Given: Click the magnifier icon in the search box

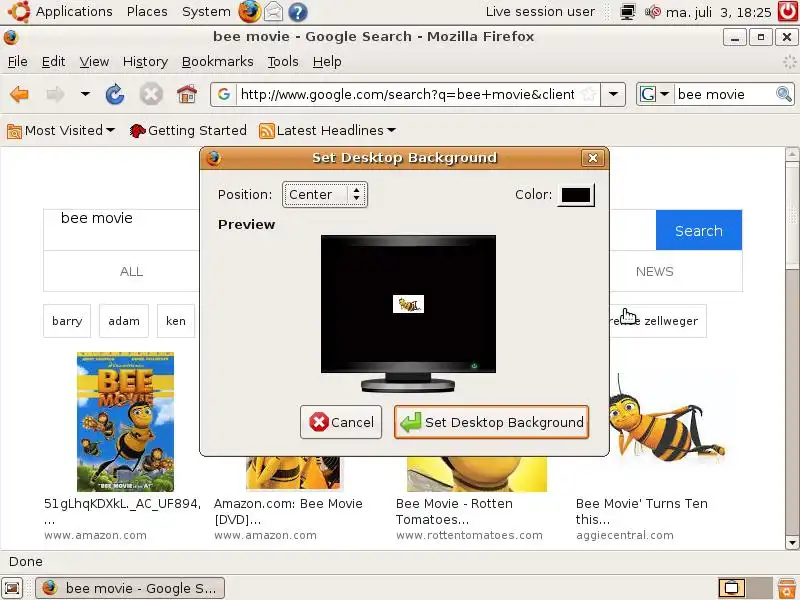Looking at the screenshot, I should [784, 94].
